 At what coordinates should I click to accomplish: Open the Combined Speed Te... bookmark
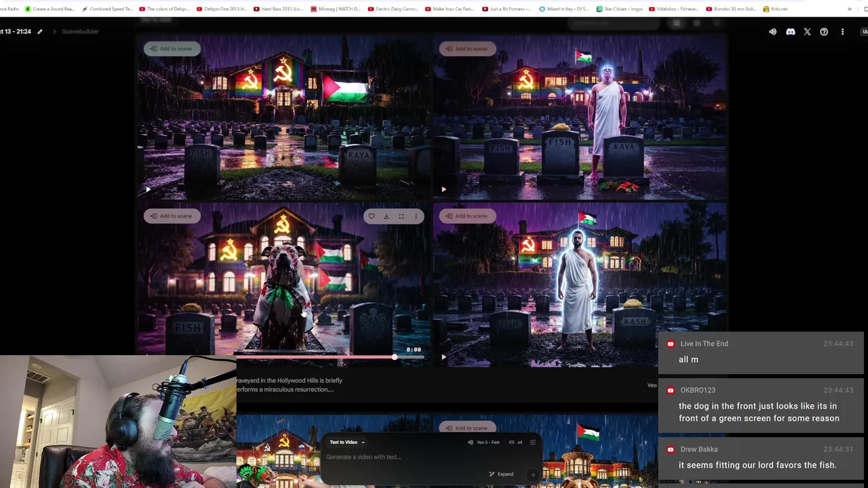tap(107, 9)
